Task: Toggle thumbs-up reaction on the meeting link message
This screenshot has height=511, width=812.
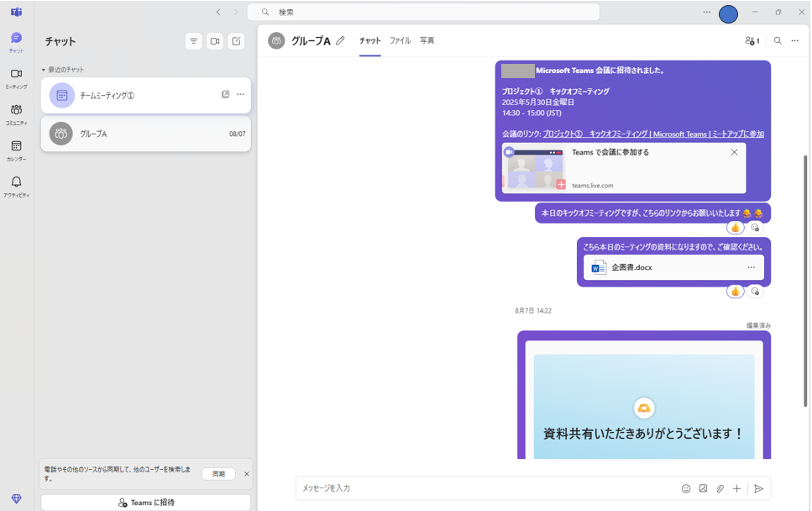Action: [x=736, y=227]
